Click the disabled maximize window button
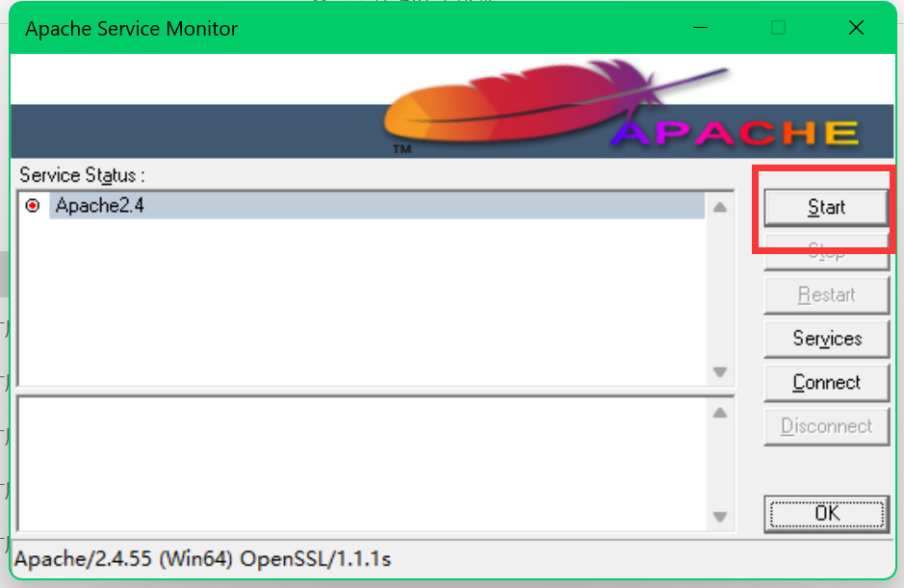This screenshot has height=588, width=904. (778, 28)
